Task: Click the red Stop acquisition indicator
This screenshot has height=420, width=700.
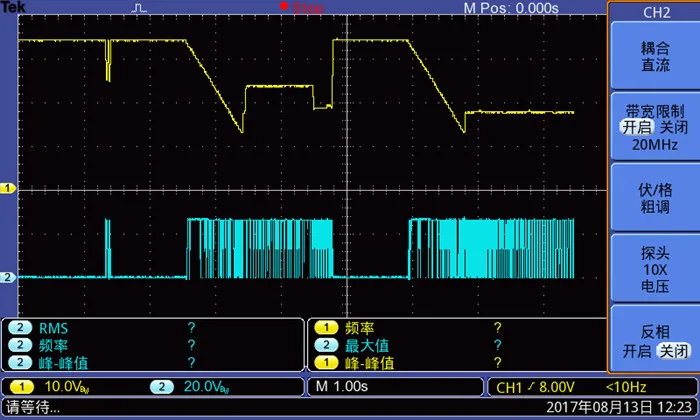Action: [x=302, y=8]
